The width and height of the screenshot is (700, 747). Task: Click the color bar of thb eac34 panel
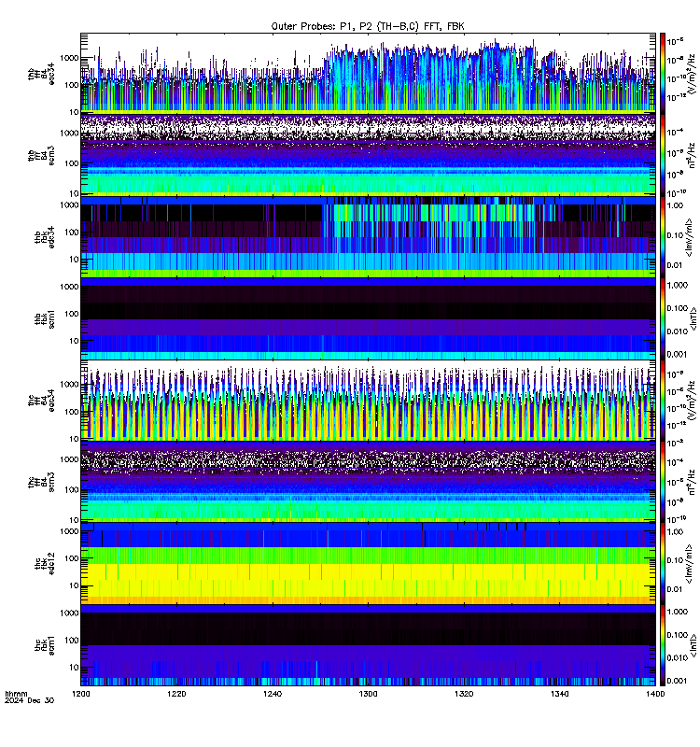[663, 74]
